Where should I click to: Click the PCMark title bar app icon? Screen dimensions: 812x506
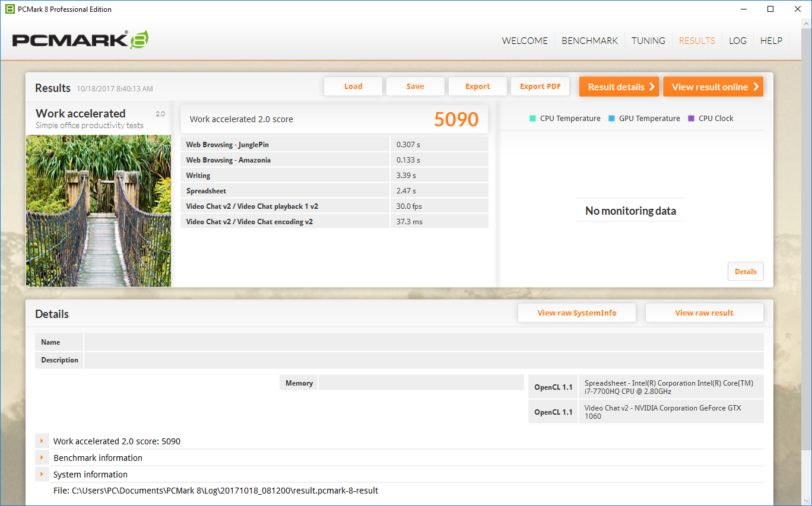point(9,9)
